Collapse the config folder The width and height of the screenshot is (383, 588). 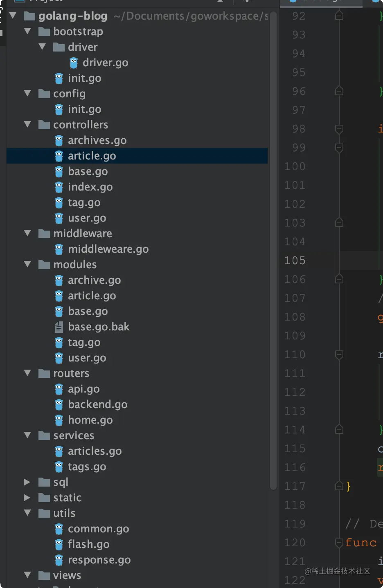tap(27, 93)
